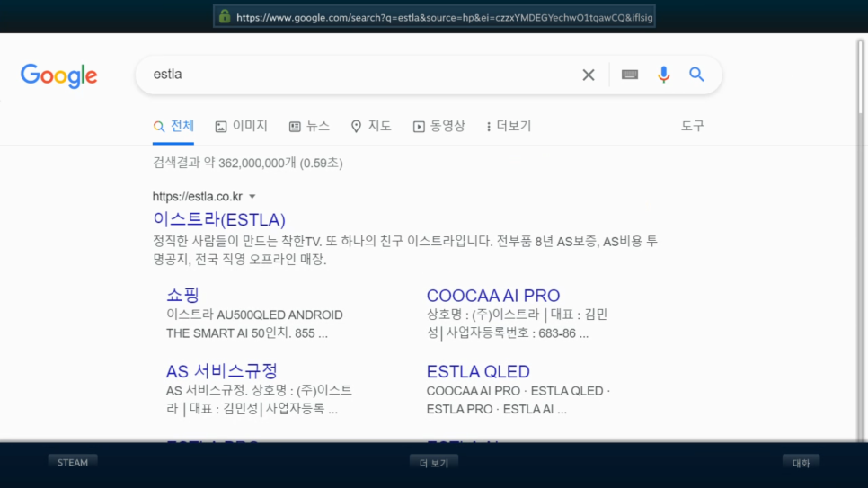Switch to the 뉴스 tab

coord(309,127)
